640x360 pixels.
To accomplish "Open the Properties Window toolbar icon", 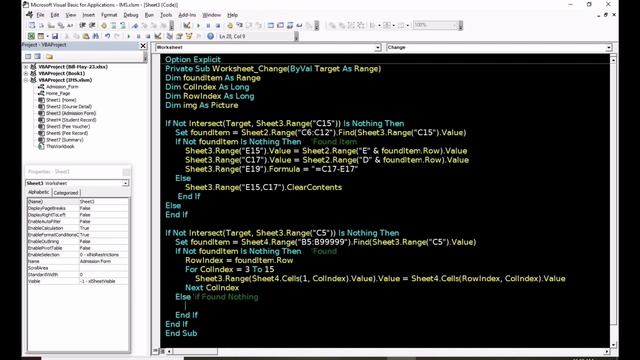I will coord(179,36).
